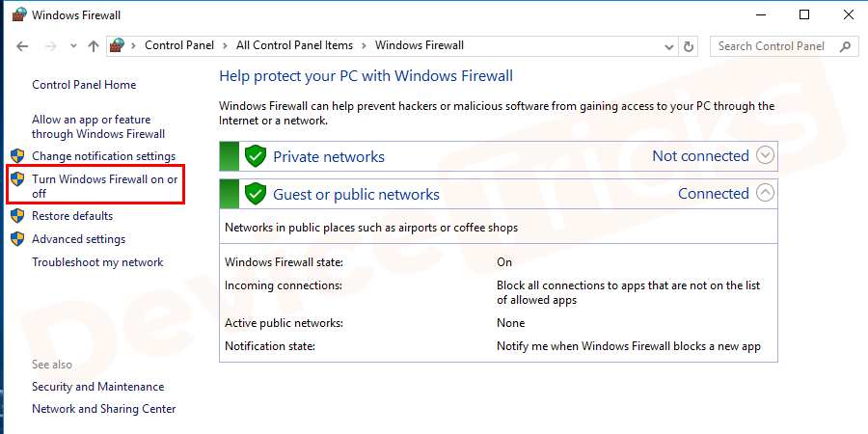Image resolution: width=868 pixels, height=434 pixels.
Task: Open Advanced settings link
Action: click(79, 239)
